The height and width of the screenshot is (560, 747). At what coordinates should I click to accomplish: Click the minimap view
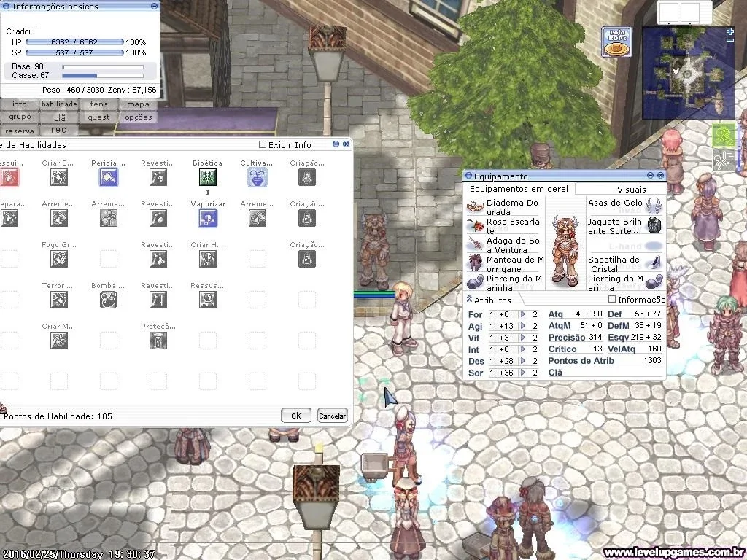point(688,73)
